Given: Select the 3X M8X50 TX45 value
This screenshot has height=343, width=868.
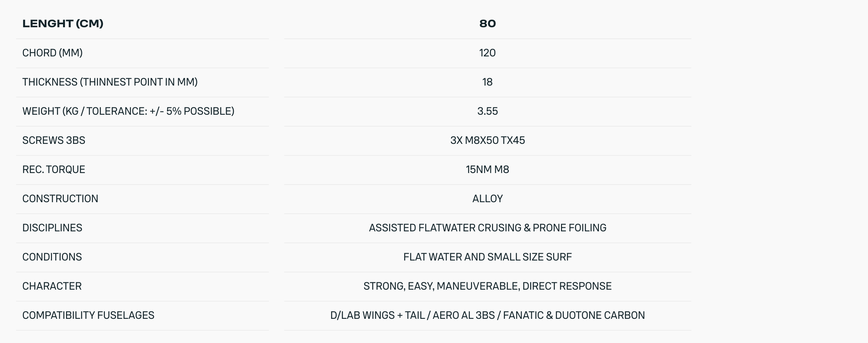Looking at the screenshot, I should [x=487, y=140].
